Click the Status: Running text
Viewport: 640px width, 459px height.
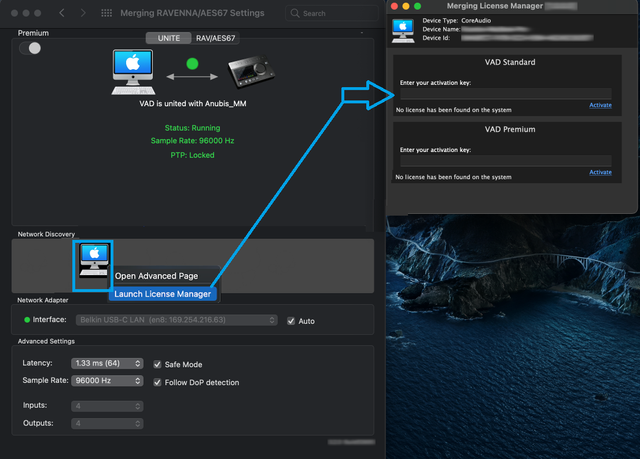(192, 128)
